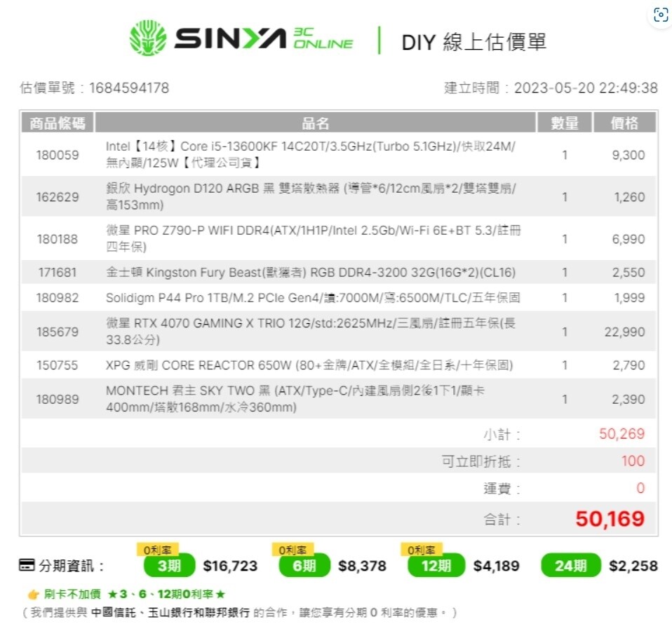Click the SINYA 3C ONLINE wordmark
The width and height of the screenshot is (672, 631).
tap(264, 39)
